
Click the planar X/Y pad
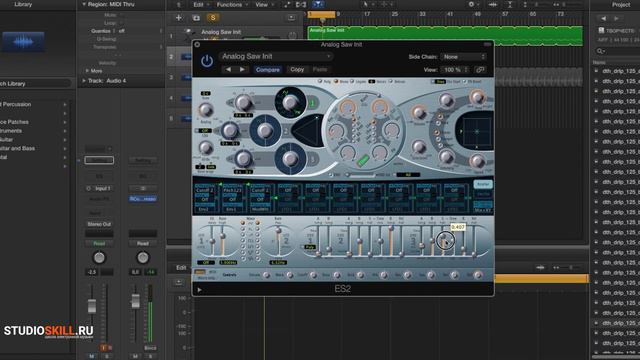tap(476, 132)
